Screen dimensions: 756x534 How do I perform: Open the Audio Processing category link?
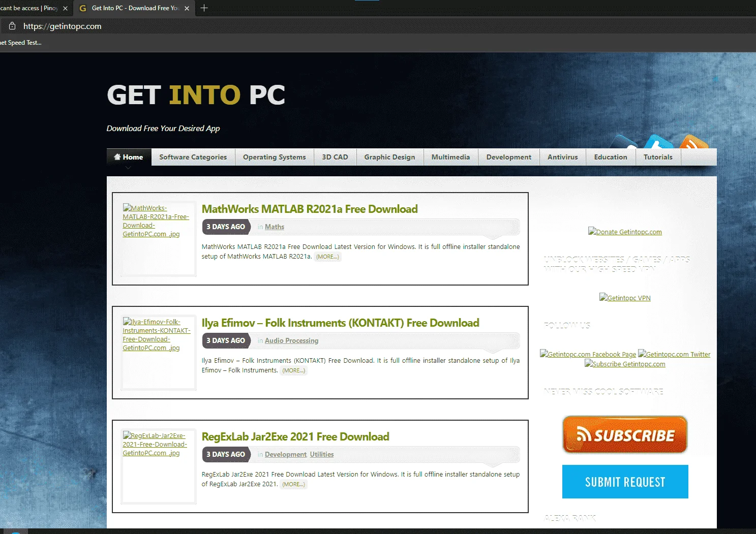point(291,340)
